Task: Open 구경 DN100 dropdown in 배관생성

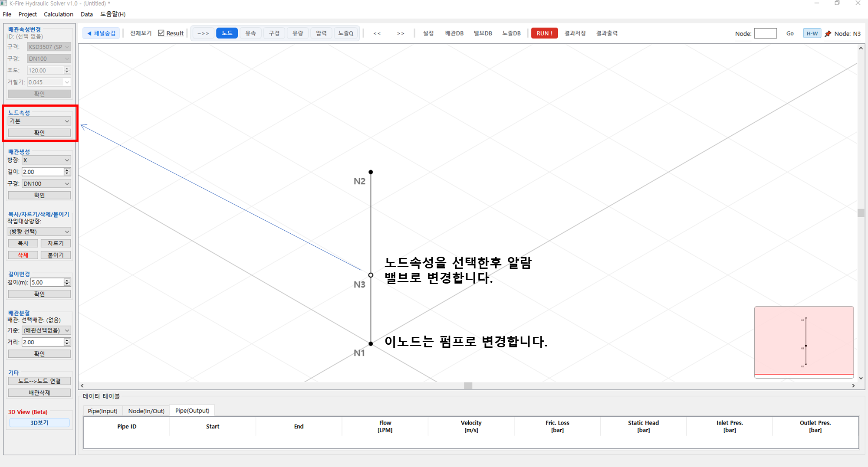Action: click(46, 184)
